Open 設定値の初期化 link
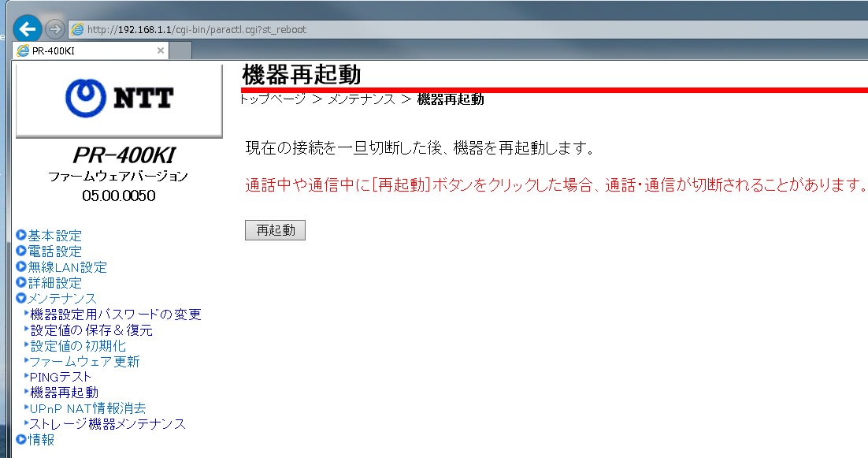This screenshot has height=458, width=868. pyautogui.click(x=78, y=346)
